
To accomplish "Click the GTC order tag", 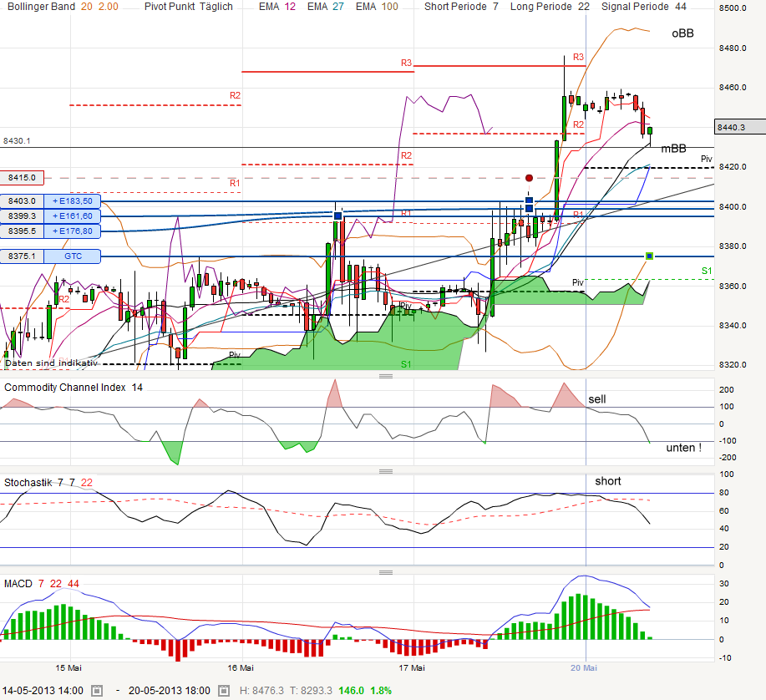I will [73, 256].
